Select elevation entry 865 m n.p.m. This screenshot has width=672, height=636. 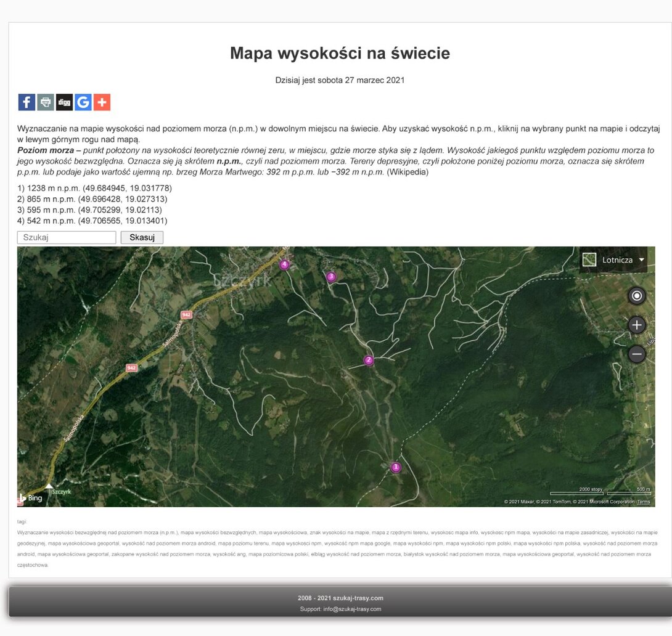(x=92, y=199)
